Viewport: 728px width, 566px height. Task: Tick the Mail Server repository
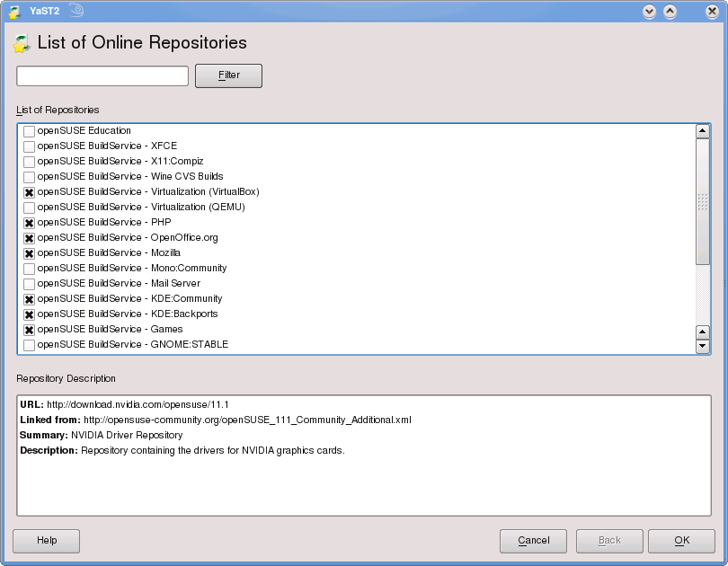tap(29, 284)
